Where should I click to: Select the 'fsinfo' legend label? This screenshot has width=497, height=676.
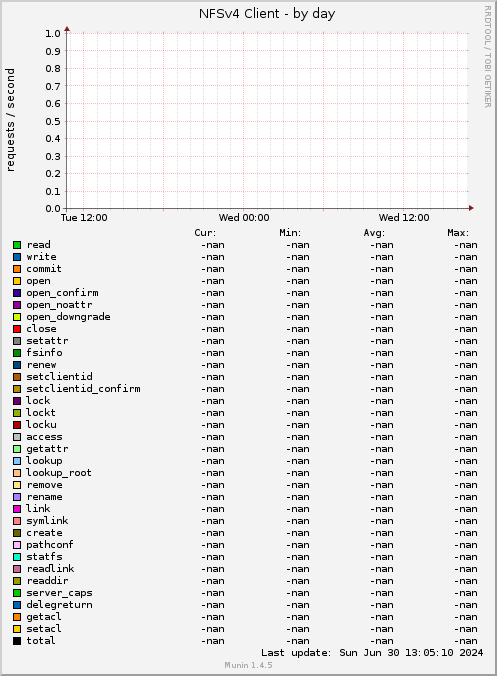[44, 353]
